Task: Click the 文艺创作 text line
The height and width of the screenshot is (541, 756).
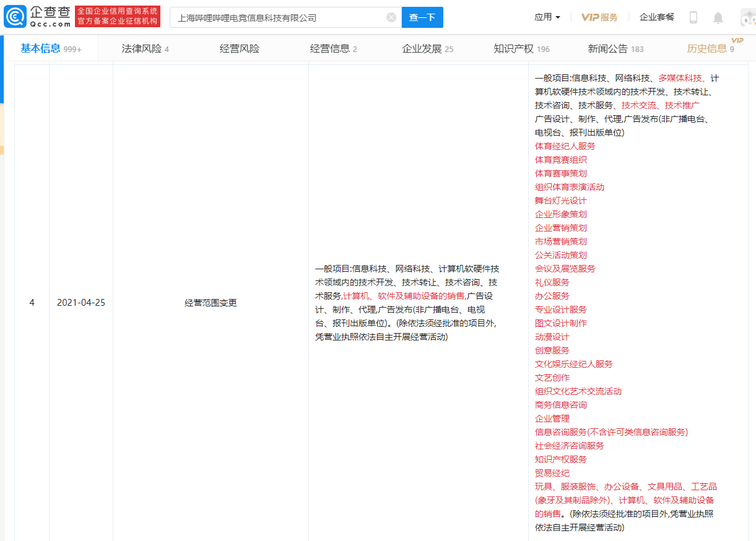Action: point(552,378)
